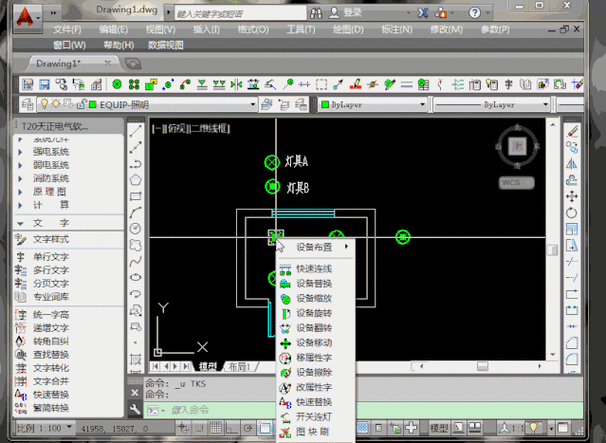Image resolution: width=606 pixels, height=443 pixels.
Task: Select the Arc draw tool
Action: (x=135, y=212)
